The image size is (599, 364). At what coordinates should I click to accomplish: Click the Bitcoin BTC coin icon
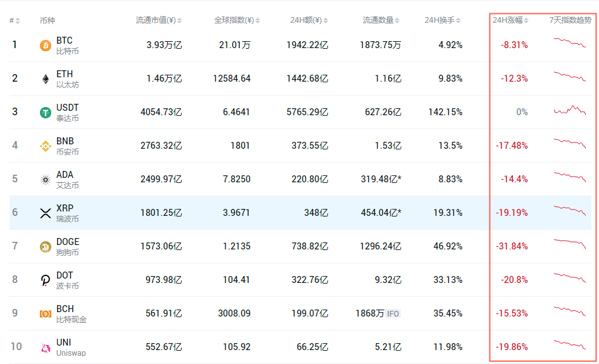(46, 46)
